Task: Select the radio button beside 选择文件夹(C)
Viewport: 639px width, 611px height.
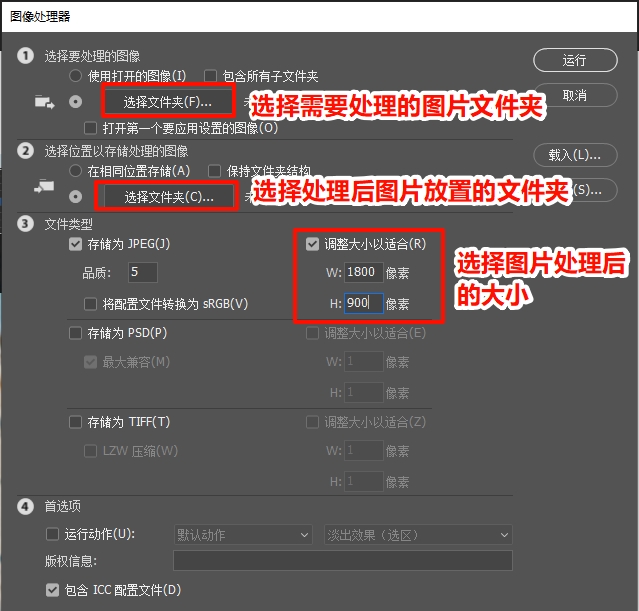Action: point(75,196)
